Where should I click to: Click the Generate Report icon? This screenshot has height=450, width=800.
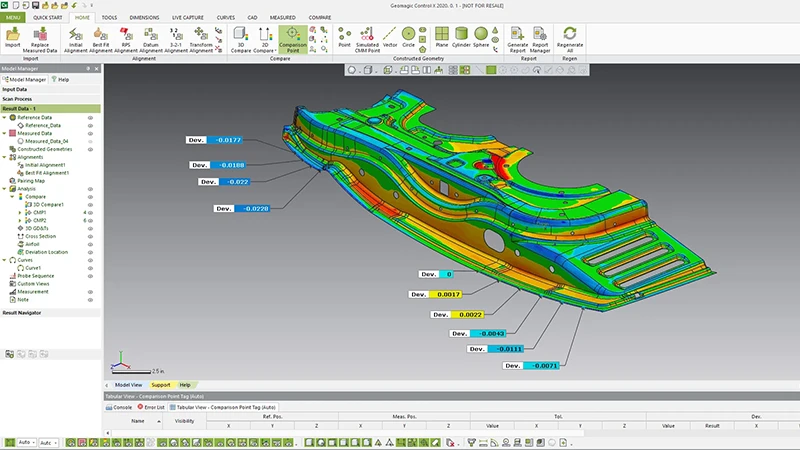point(518,36)
